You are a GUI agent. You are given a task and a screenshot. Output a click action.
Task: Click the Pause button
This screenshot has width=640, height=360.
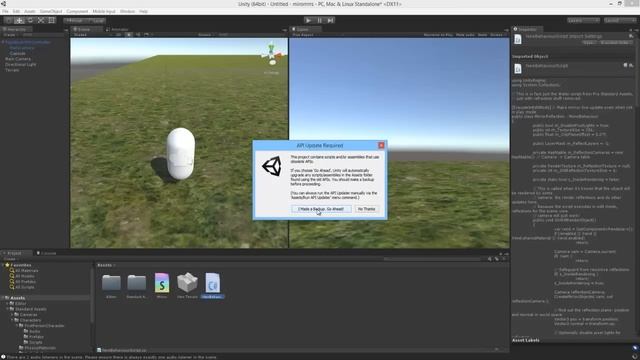[x=320, y=20]
